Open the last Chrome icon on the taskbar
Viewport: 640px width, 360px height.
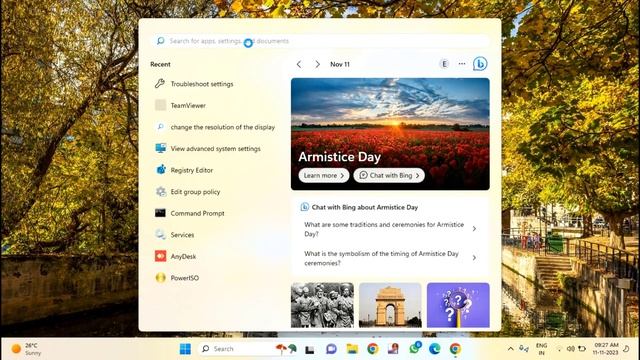[455, 349]
